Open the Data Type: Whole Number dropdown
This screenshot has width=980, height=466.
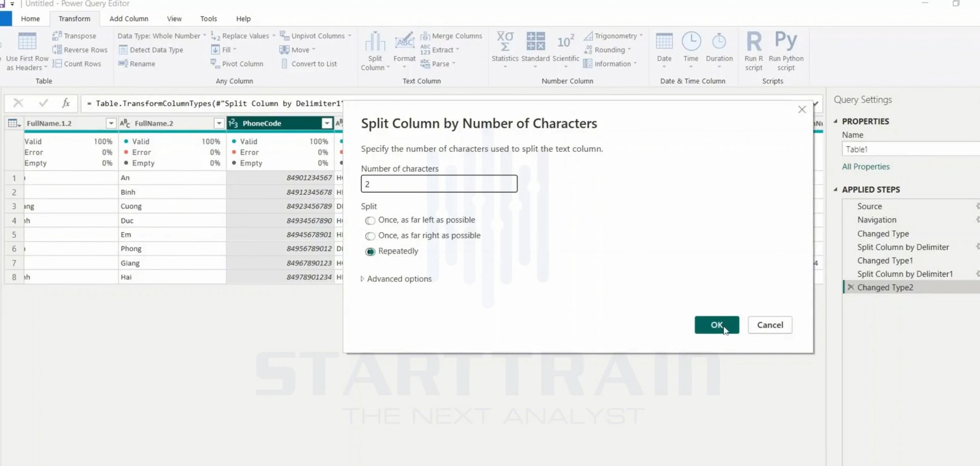[x=162, y=36]
